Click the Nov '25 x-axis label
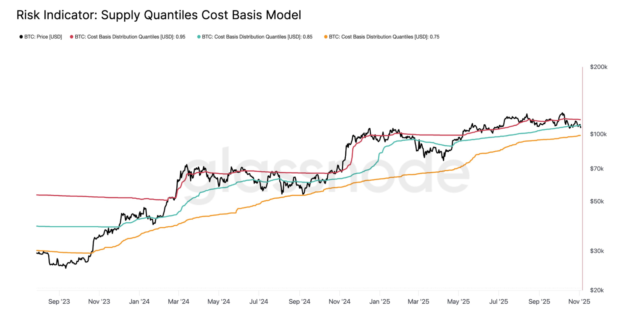The width and height of the screenshot is (644, 321). pyautogui.click(x=579, y=302)
